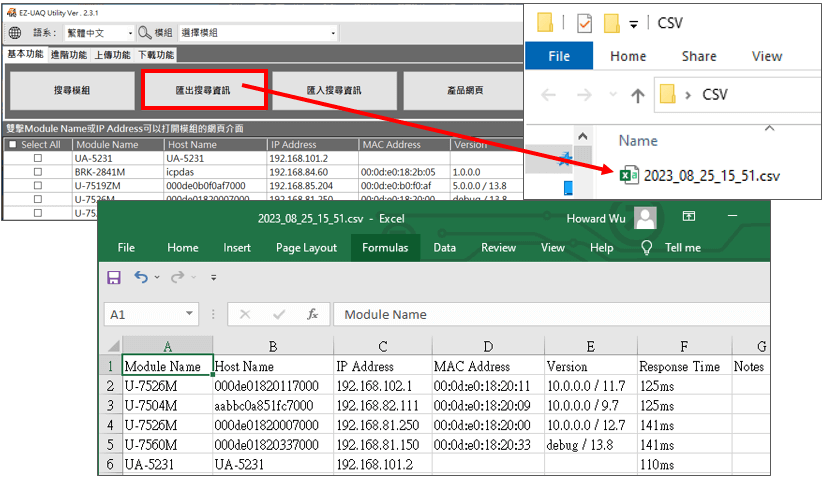Click the Tell me lightbulb search
The image size is (825, 480).
tap(672, 247)
